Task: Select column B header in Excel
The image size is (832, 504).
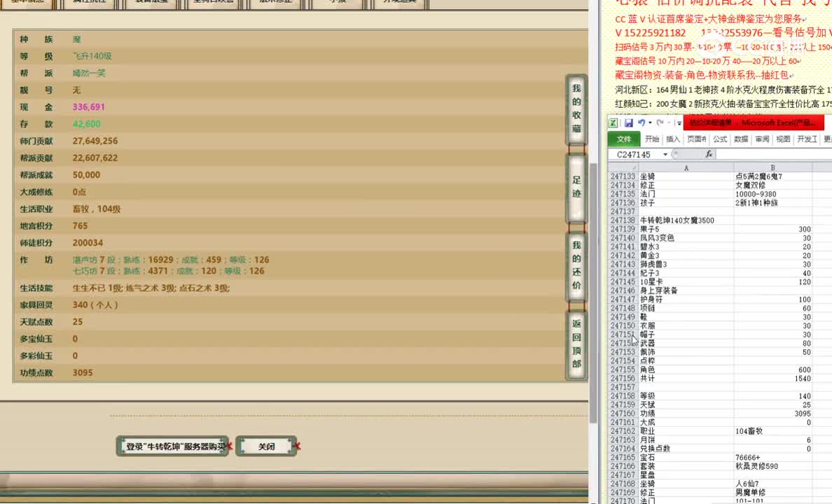Action: point(772,167)
